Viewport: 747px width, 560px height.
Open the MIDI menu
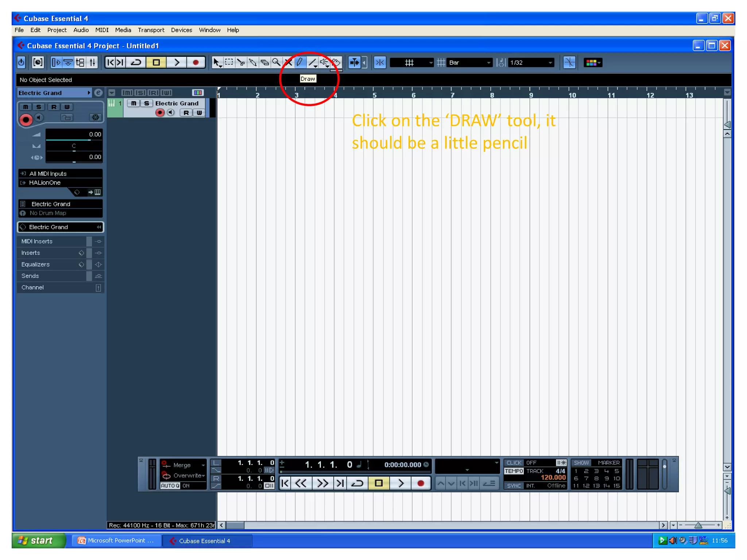click(x=102, y=30)
